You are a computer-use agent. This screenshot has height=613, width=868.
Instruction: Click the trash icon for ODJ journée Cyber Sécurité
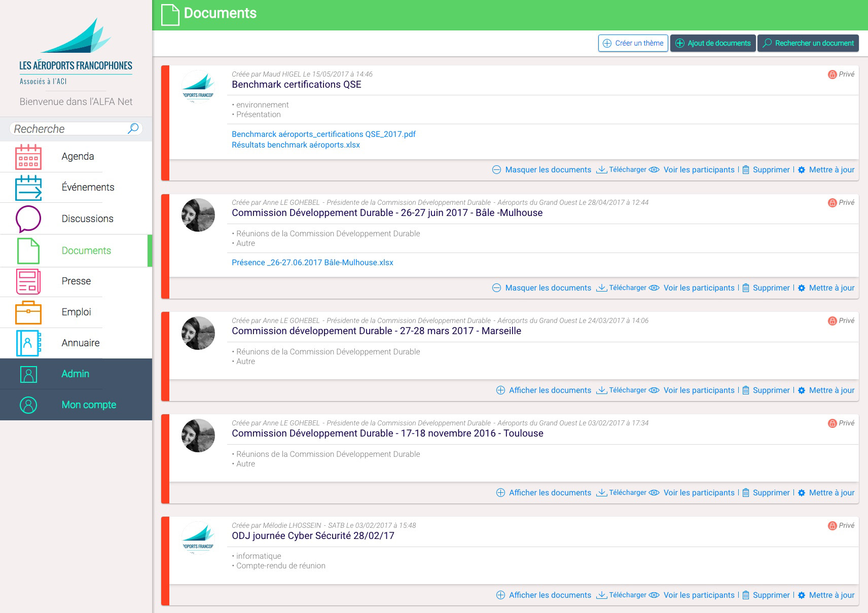pyautogui.click(x=746, y=595)
